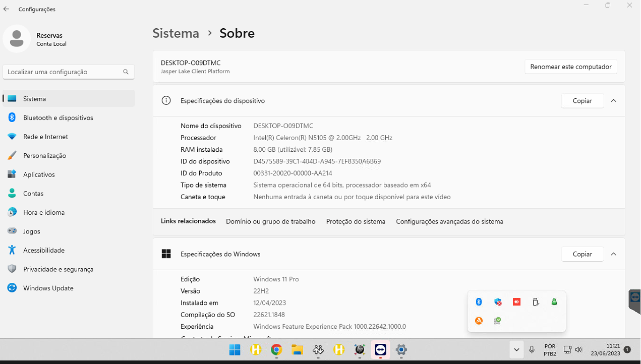Open Windows Security icon in tray popup

498,302
